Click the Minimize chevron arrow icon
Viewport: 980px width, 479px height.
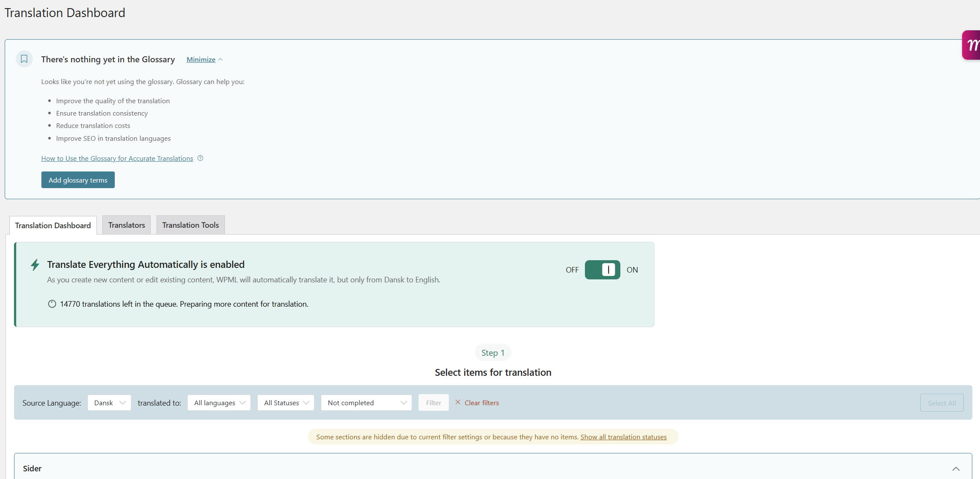(x=221, y=60)
